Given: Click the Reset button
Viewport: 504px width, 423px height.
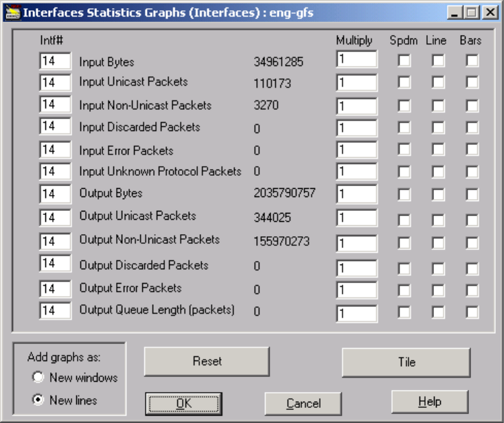Looking at the screenshot, I should pyautogui.click(x=207, y=361).
